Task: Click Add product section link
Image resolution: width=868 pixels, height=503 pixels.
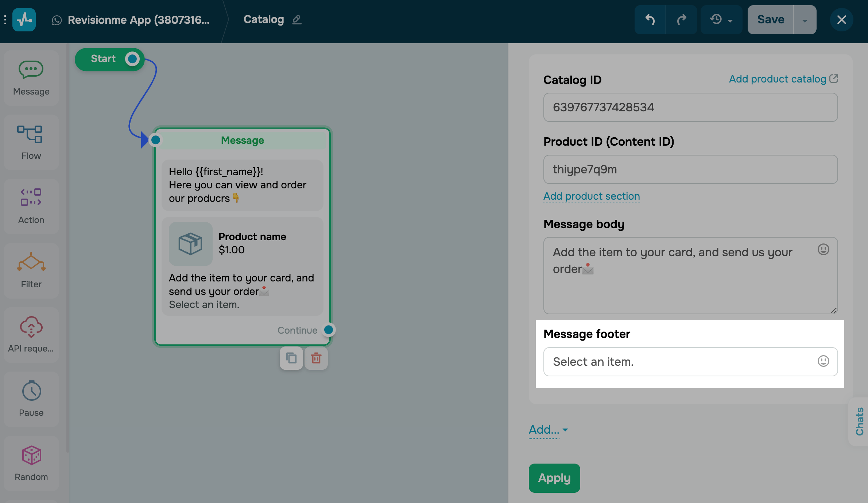Action: point(592,196)
